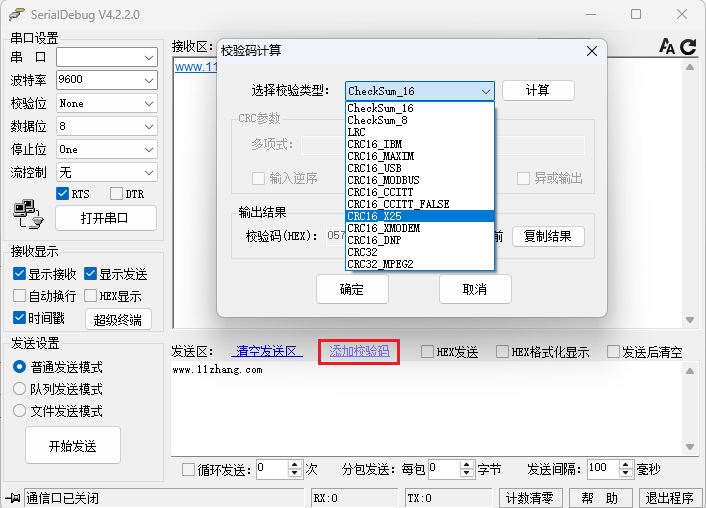
Task: Select 普通发送模式 radio button
Action: tap(19, 367)
